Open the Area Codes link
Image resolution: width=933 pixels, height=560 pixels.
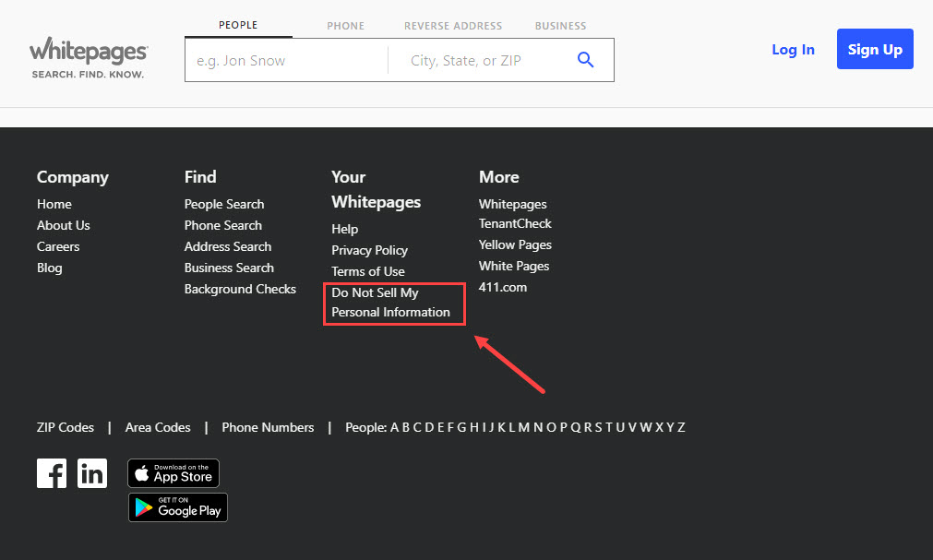[158, 427]
